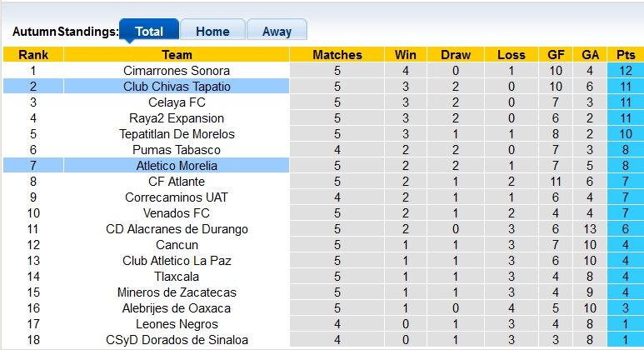Select Tepatitlan de Morelos team link
Image resolution: width=644 pixels, height=350 pixels.
click(177, 134)
